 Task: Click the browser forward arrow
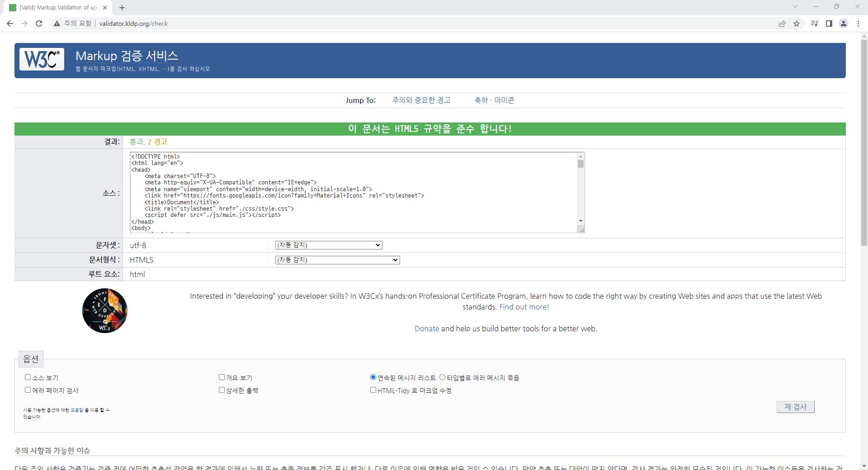click(x=24, y=23)
